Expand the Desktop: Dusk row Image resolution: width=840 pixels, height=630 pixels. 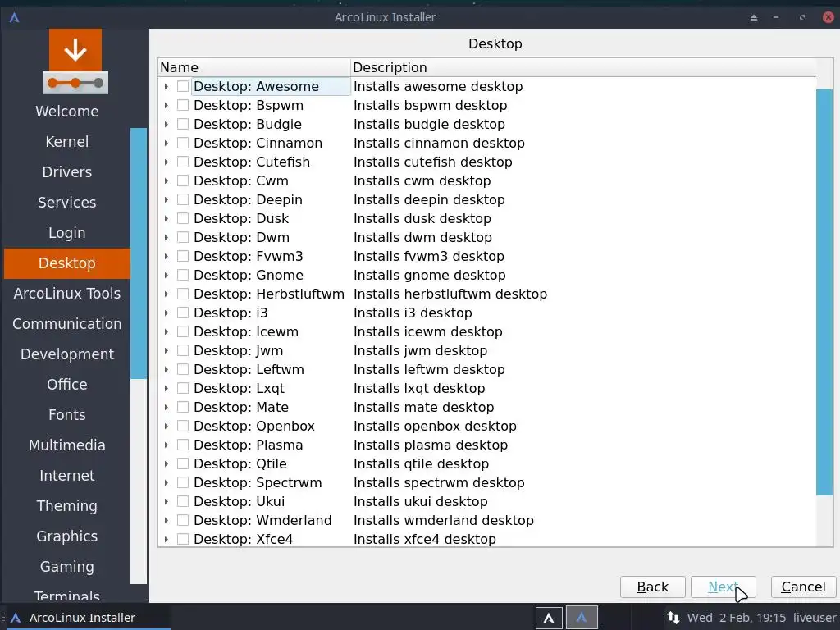[166, 218]
